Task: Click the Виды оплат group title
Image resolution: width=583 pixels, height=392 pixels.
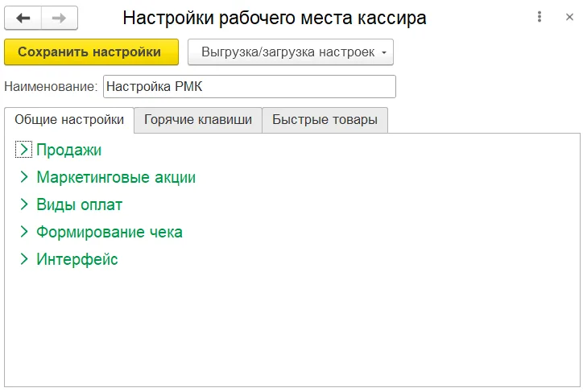Action: pos(80,204)
